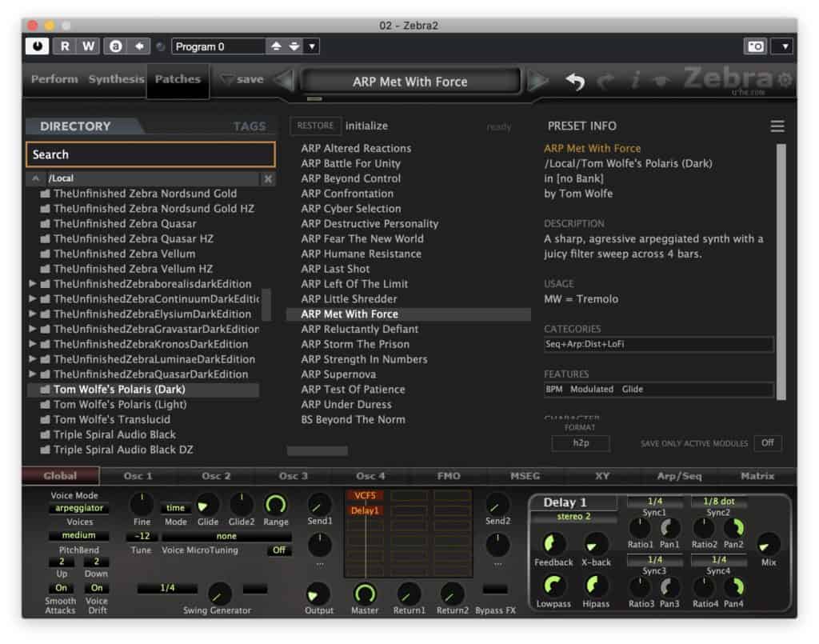Click the Send1 knob
The height and width of the screenshot is (644, 819).
[x=318, y=505]
